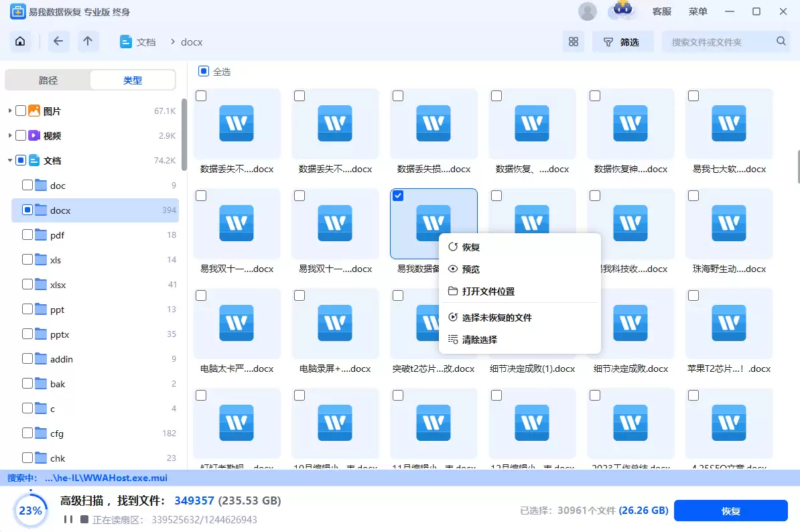The width and height of the screenshot is (800, 532).
Task: Click the home icon in top toolbar
Action: [19, 41]
